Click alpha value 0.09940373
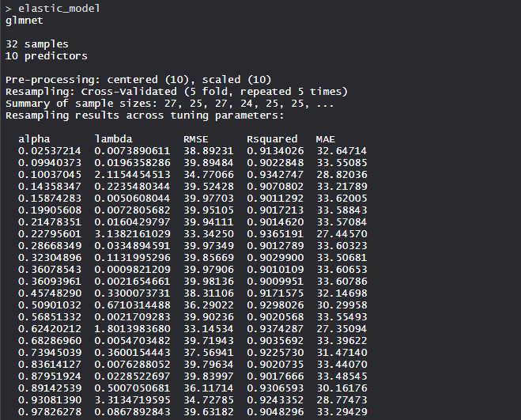The height and width of the screenshot is (420, 521). coord(50,163)
